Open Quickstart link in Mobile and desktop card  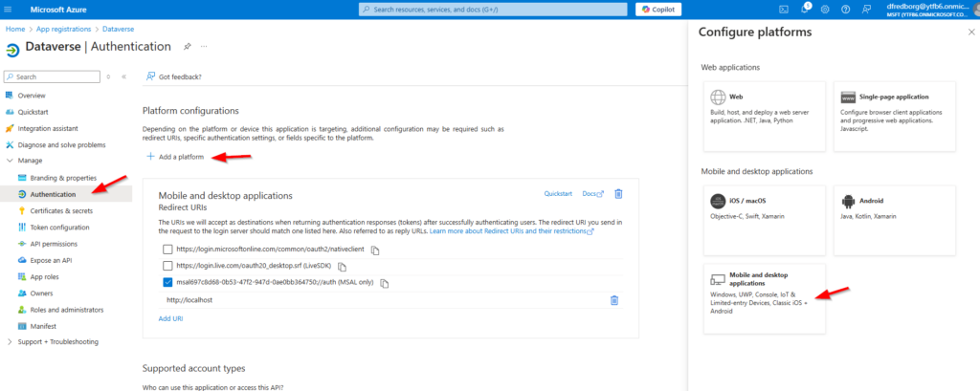click(558, 194)
